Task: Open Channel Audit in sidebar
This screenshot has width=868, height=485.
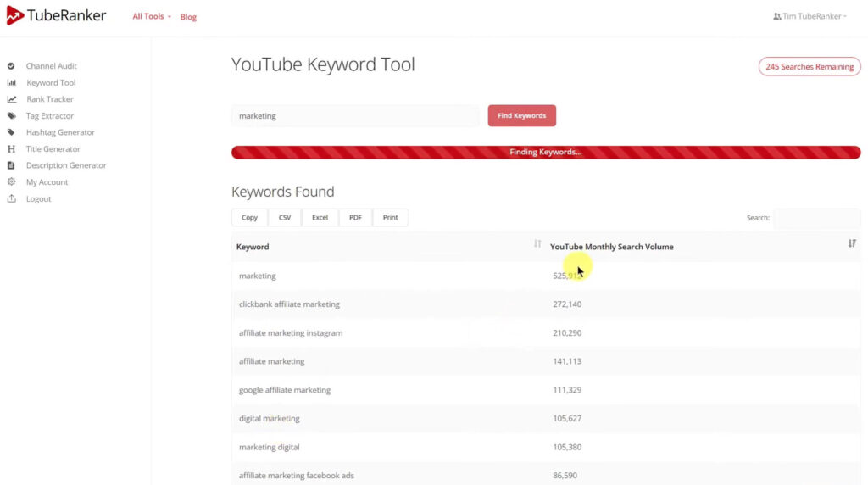Action: point(52,66)
